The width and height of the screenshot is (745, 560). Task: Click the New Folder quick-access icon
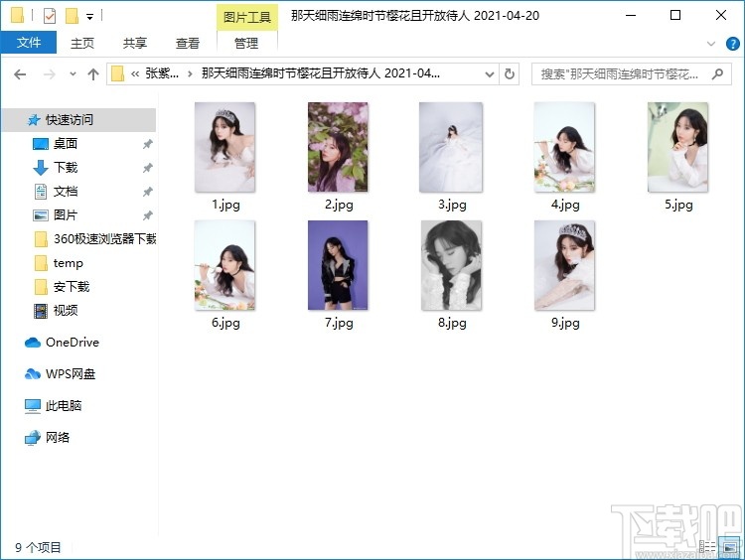(72, 16)
